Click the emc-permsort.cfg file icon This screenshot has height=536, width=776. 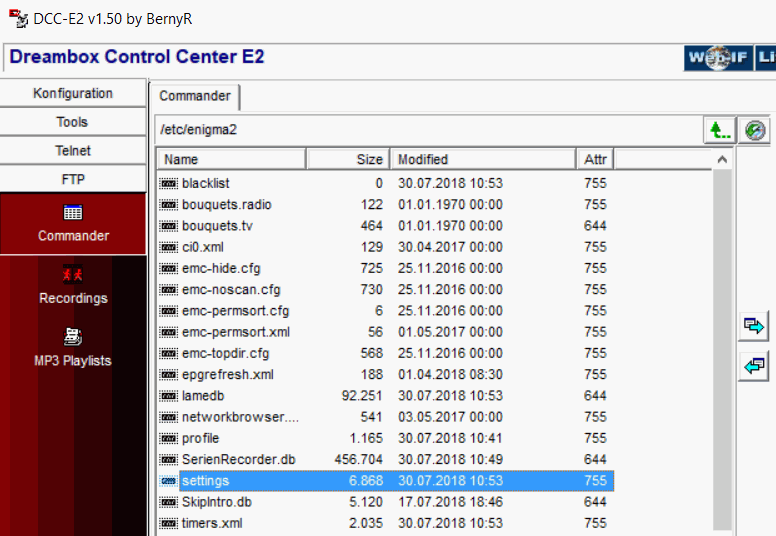point(169,311)
